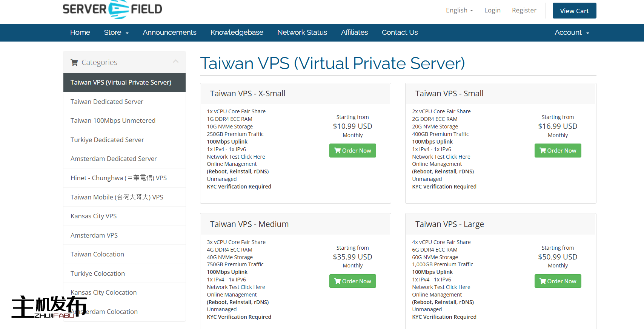Order the Taiwan VPS Large plan
Viewport: 644px width, 329px height.
(558, 281)
